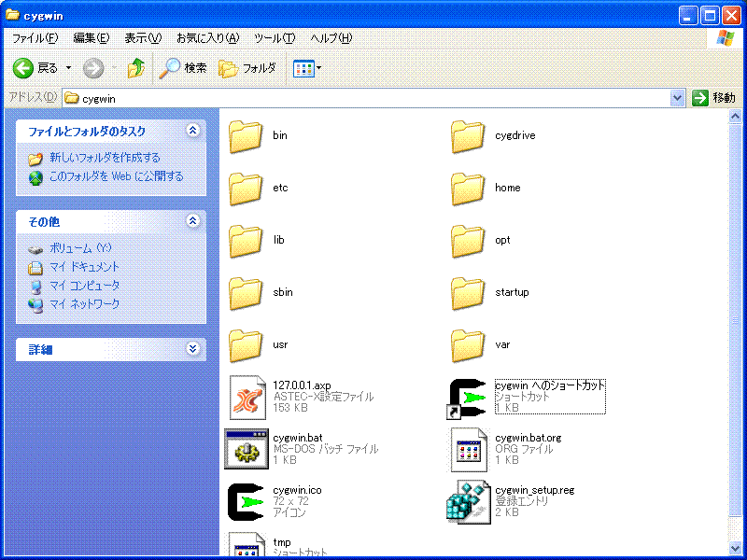Open the ファイル(F) menu
The image size is (747, 560).
[35, 38]
